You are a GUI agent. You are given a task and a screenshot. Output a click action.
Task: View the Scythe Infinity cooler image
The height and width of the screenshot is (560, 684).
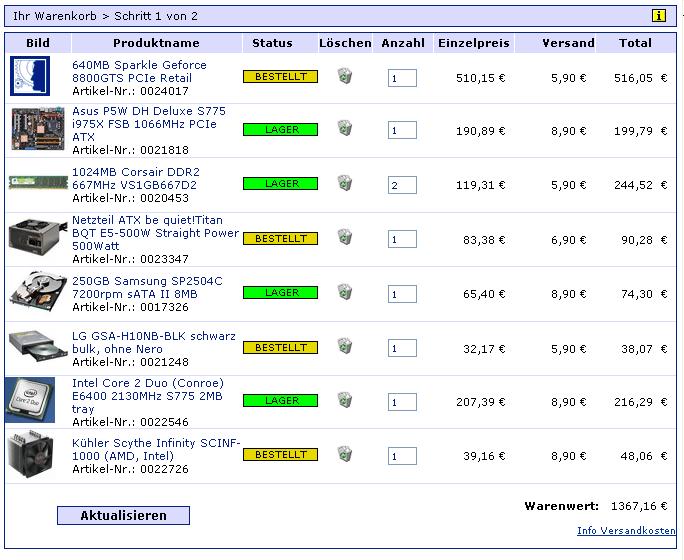point(31,454)
